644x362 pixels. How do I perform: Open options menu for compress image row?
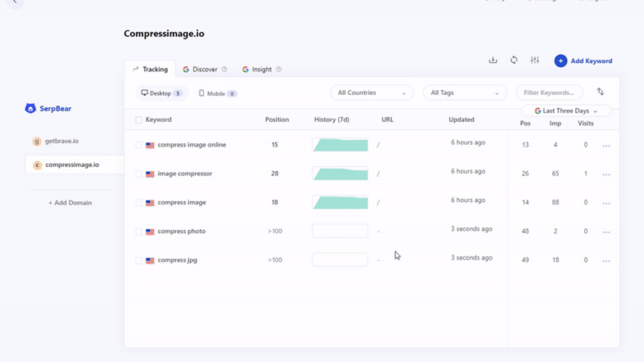pyautogui.click(x=606, y=203)
